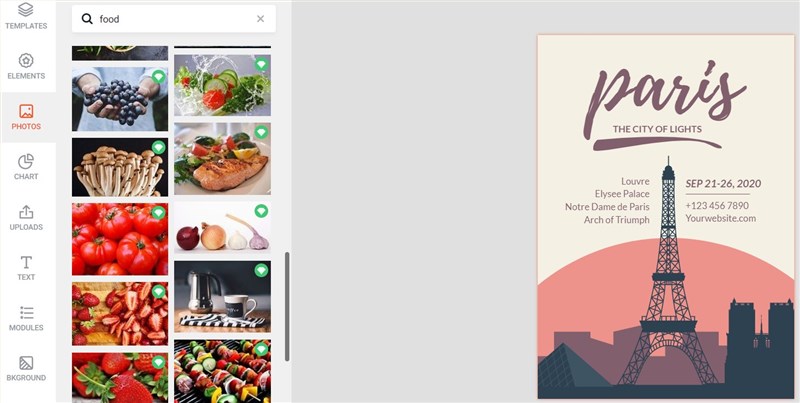Select the red tomatoes photo
Image resolution: width=800 pixels, height=403 pixels.
click(x=120, y=239)
